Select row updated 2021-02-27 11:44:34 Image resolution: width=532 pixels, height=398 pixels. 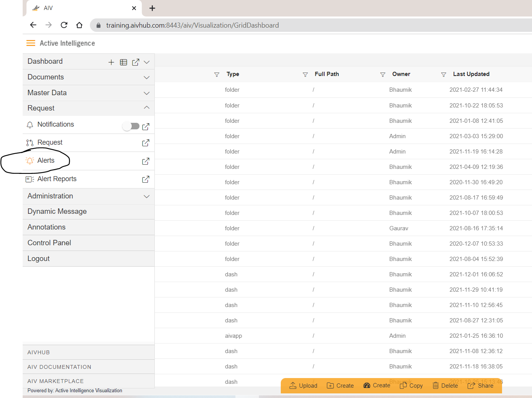(x=343, y=90)
